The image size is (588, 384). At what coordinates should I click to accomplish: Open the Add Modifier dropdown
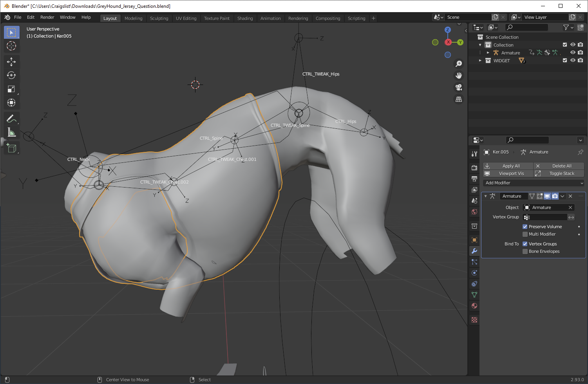pos(534,183)
